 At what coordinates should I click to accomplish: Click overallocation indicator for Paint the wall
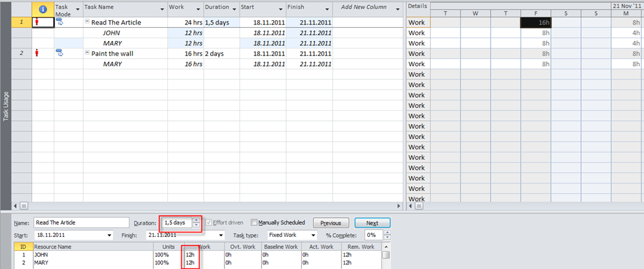[36, 53]
